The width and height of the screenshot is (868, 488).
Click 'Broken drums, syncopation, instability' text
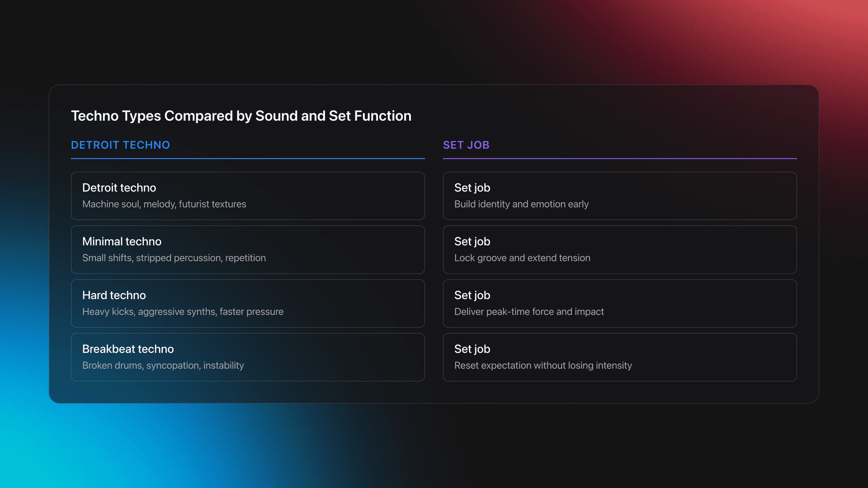click(163, 366)
